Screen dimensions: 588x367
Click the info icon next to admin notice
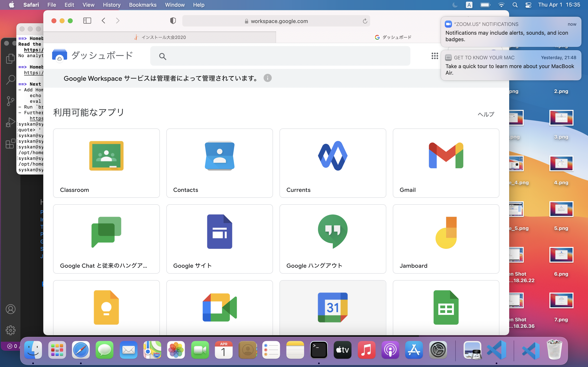(267, 78)
